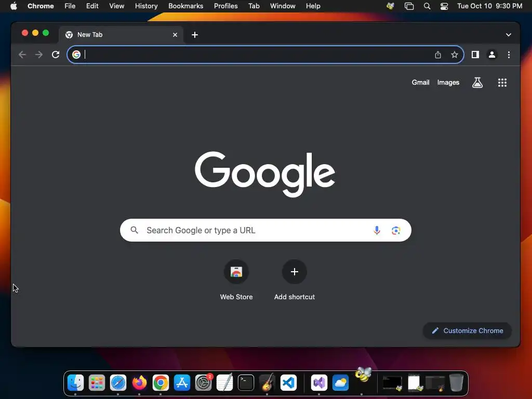Open the side panel
This screenshot has height=399, width=532.
tap(475, 55)
